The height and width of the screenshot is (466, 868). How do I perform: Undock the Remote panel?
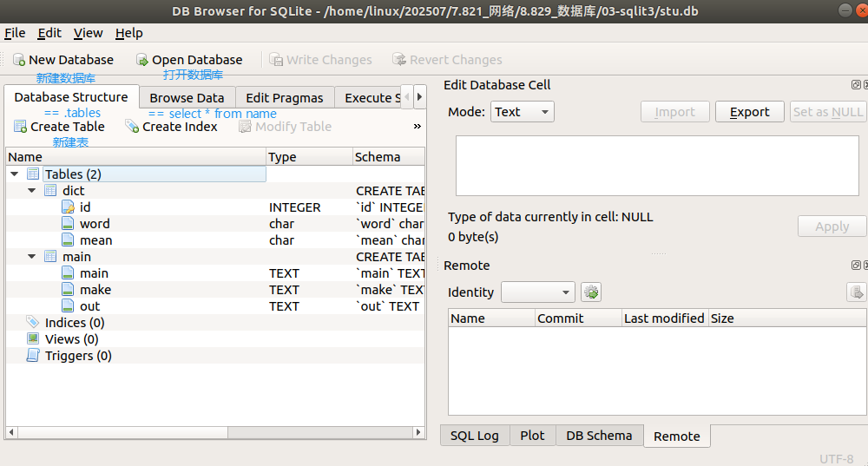tap(856, 265)
